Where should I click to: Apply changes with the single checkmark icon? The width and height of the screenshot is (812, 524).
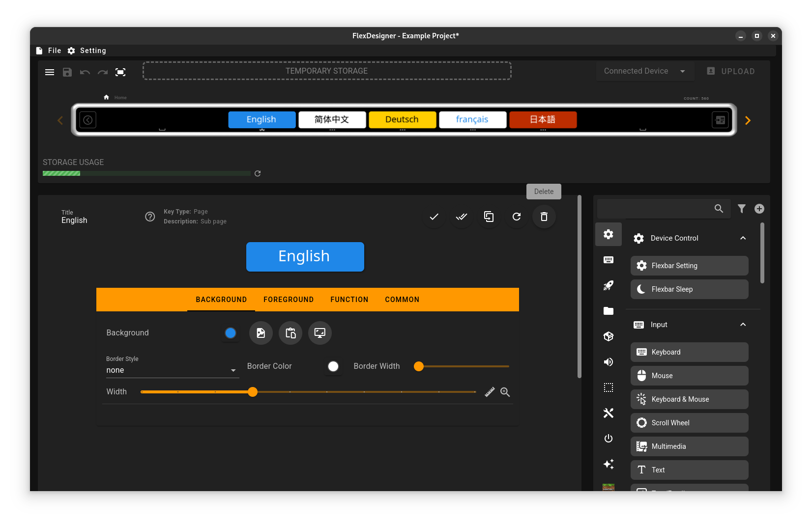click(434, 217)
